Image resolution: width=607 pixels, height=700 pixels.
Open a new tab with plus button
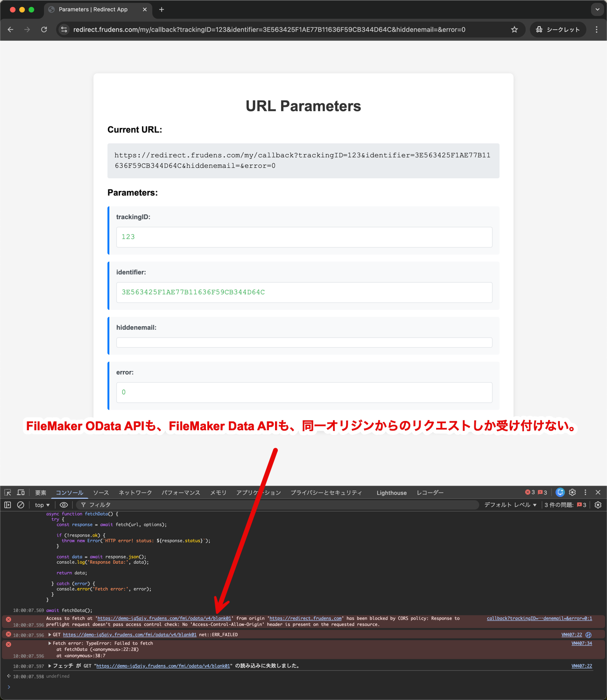pos(162,9)
